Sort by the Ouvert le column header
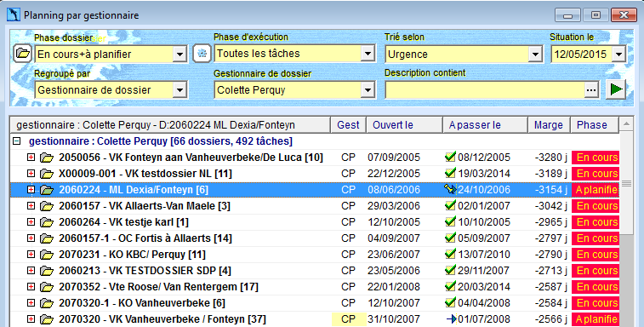Image resolution: width=644 pixels, height=327 pixels. [404, 125]
